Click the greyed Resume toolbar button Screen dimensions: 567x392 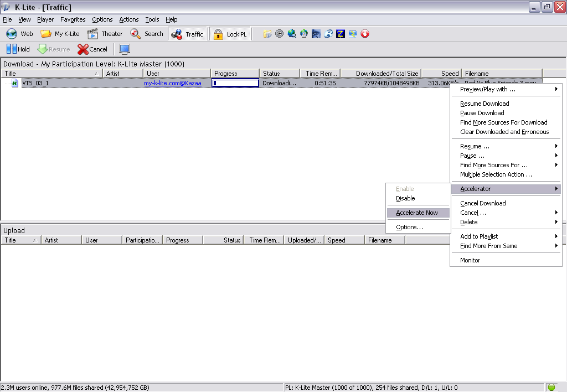pyautogui.click(x=54, y=49)
